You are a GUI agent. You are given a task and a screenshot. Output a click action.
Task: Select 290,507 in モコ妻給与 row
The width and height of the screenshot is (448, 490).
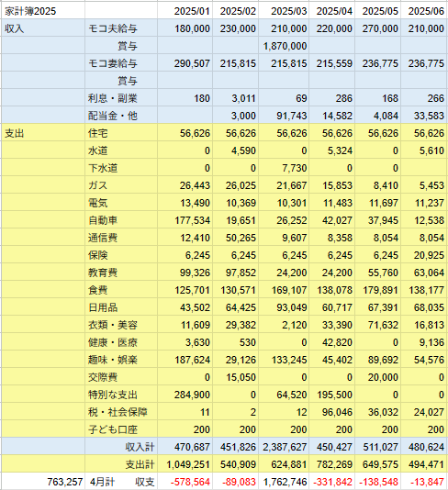pyautogui.click(x=185, y=63)
